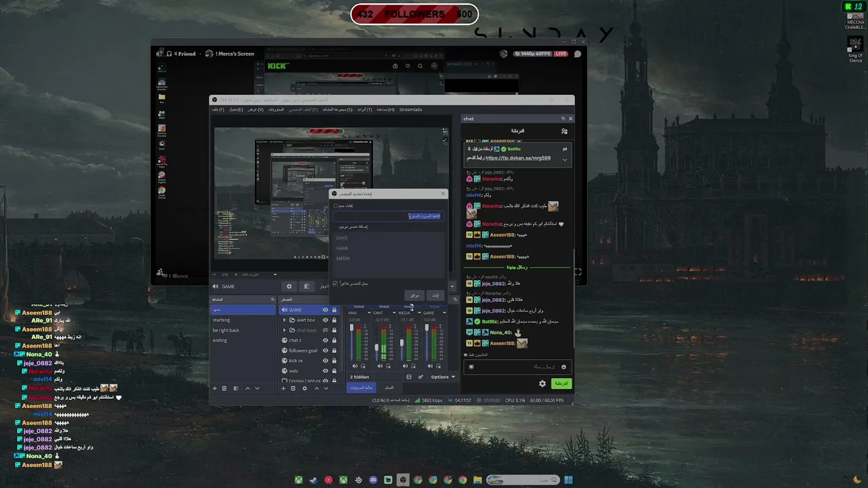Open File Explorer from the taskbar
The image size is (868, 488).
tap(477, 480)
